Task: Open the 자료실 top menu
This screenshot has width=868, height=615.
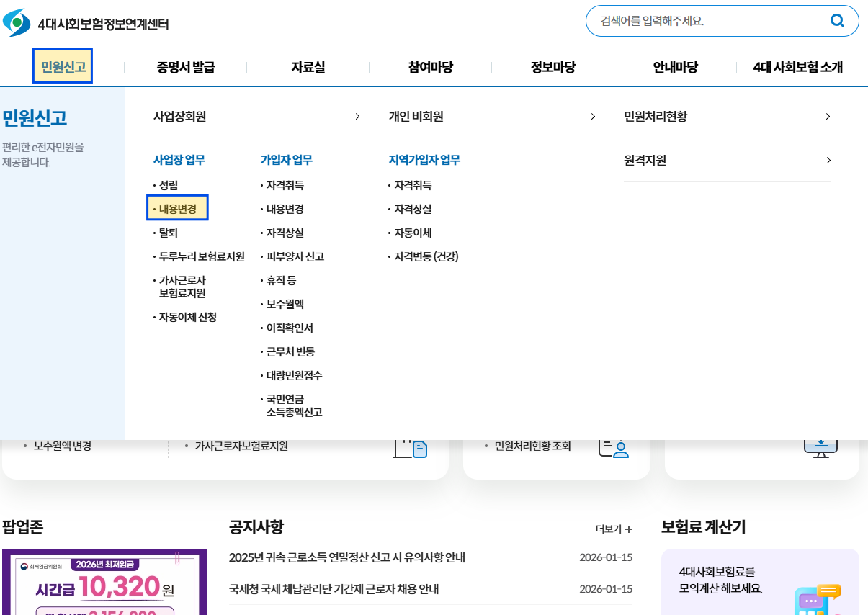Action: click(x=308, y=68)
